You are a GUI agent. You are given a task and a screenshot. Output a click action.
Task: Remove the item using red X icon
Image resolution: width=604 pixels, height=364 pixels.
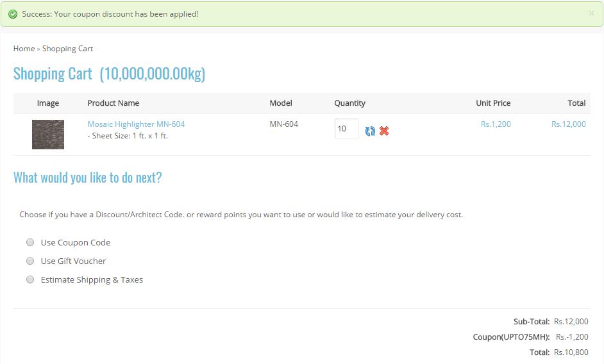coord(384,131)
